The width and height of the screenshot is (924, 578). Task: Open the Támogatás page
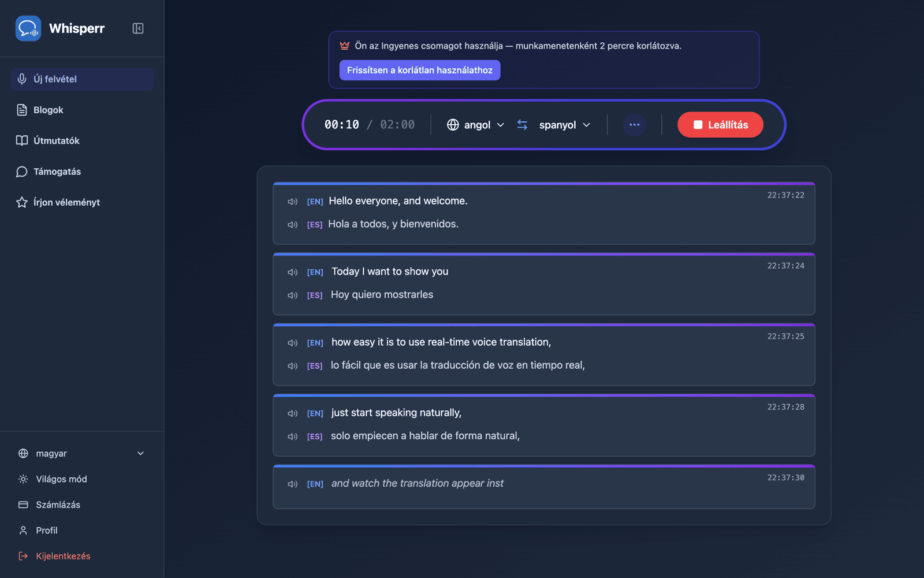(x=81, y=172)
